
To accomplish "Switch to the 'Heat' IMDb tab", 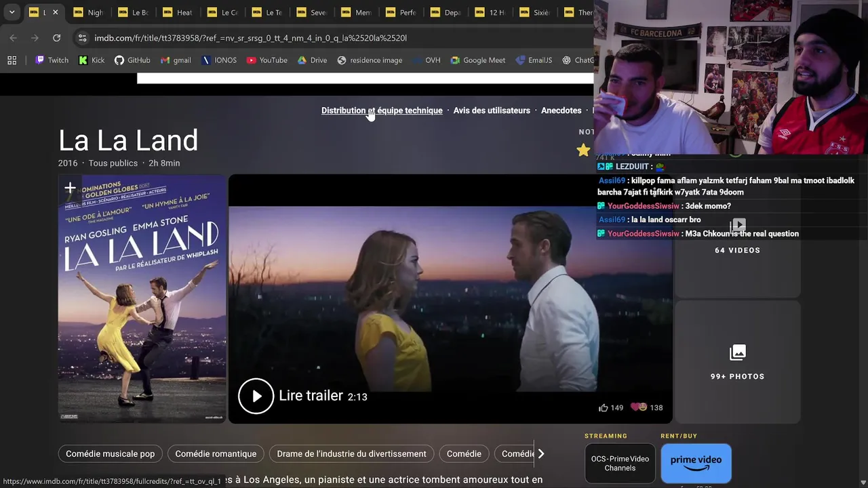I will click(x=177, y=12).
